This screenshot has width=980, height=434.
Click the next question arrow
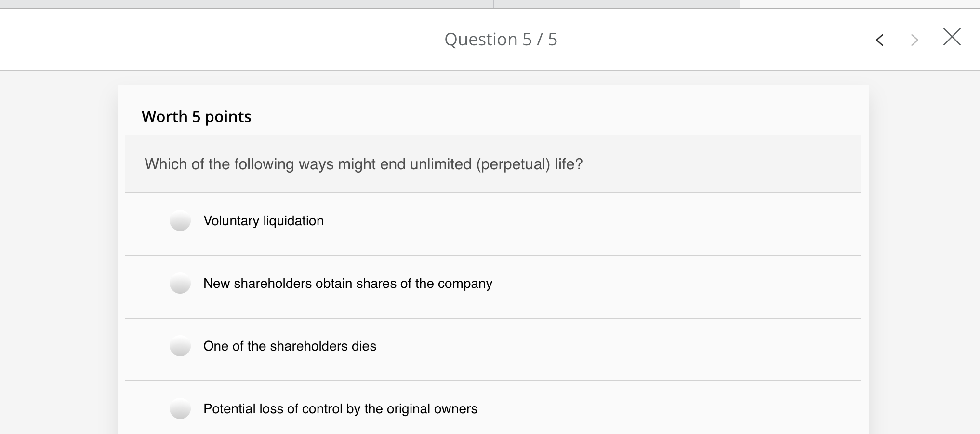coord(914,40)
